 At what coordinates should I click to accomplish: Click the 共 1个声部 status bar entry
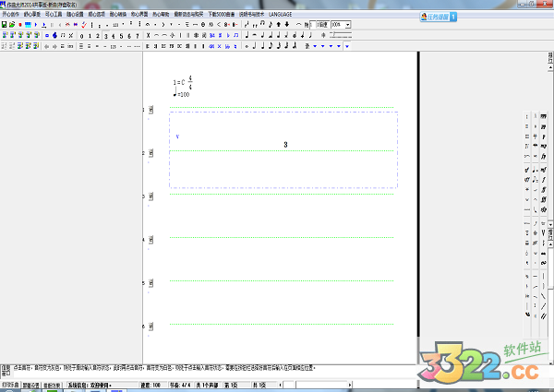(207, 386)
